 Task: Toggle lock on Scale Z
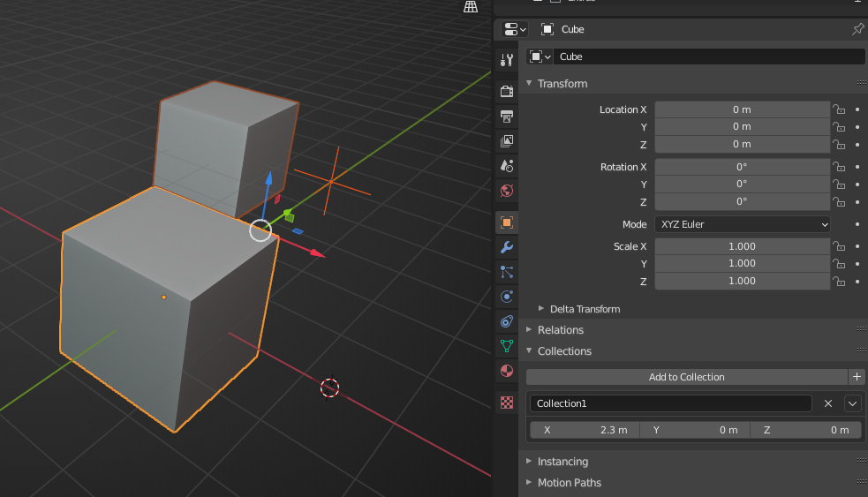pyautogui.click(x=839, y=281)
